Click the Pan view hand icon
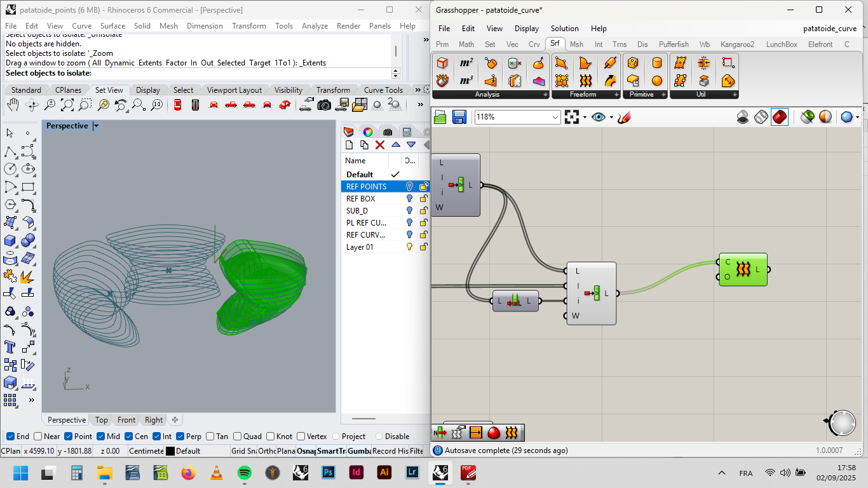 pyautogui.click(x=13, y=105)
